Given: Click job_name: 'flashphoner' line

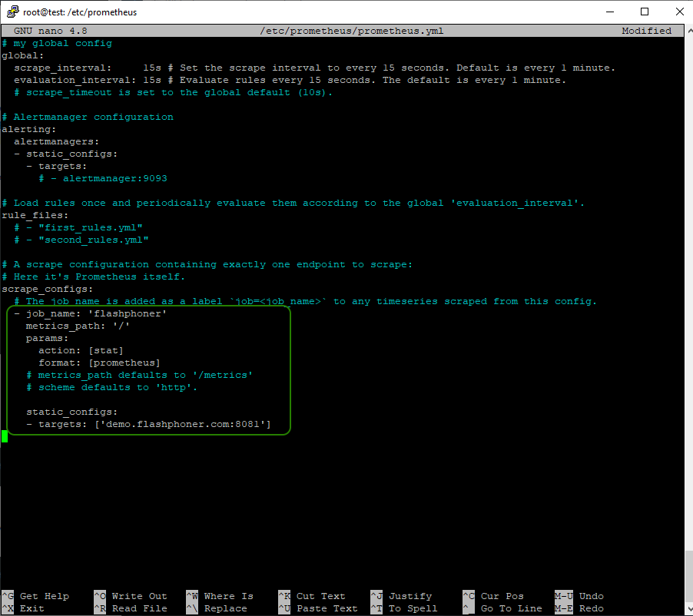Looking at the screenshot, I should (90, 313).
